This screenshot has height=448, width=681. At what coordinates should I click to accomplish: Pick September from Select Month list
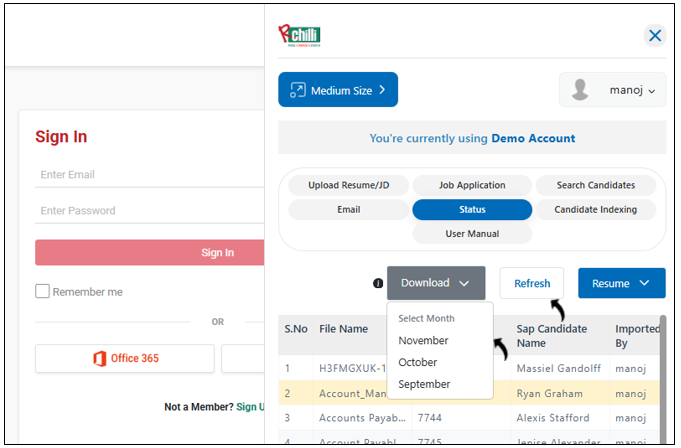pos(424,385)
